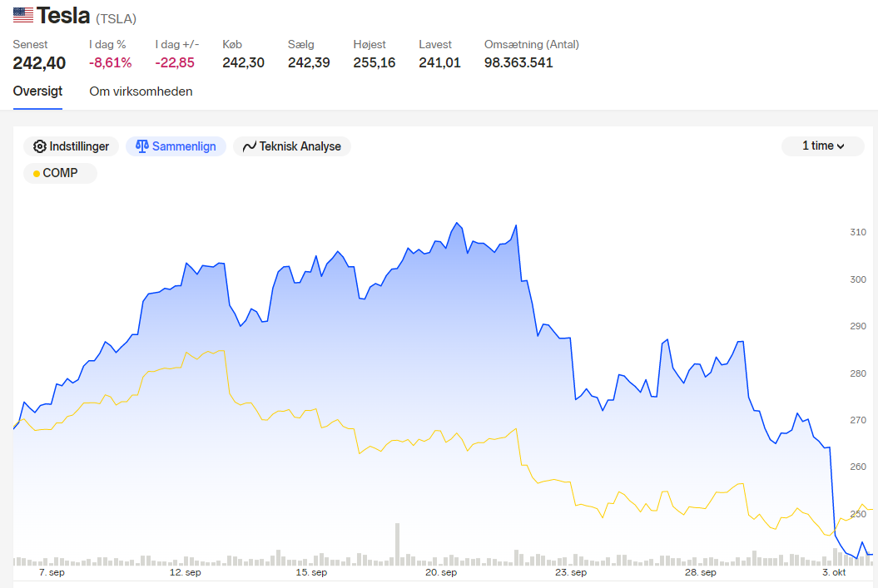
Task: Click the yellow dot on COMP chip
Action: tap(37, 174)
